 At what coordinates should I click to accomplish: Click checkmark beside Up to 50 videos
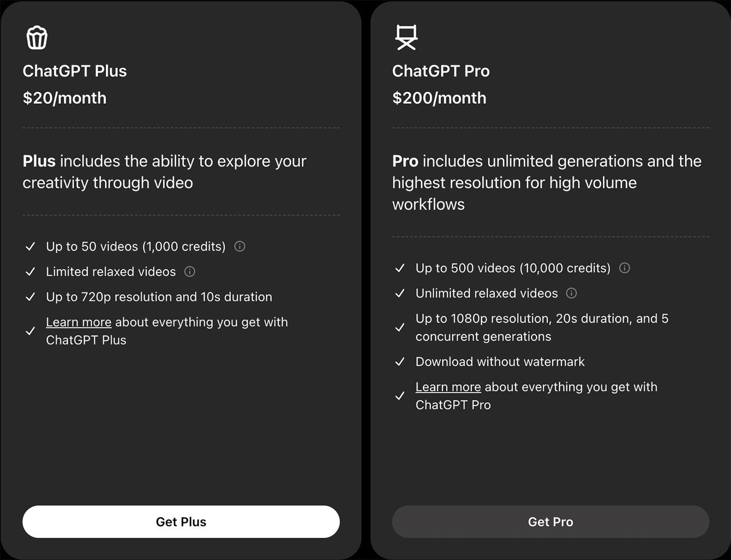click(x=30, y=246)
